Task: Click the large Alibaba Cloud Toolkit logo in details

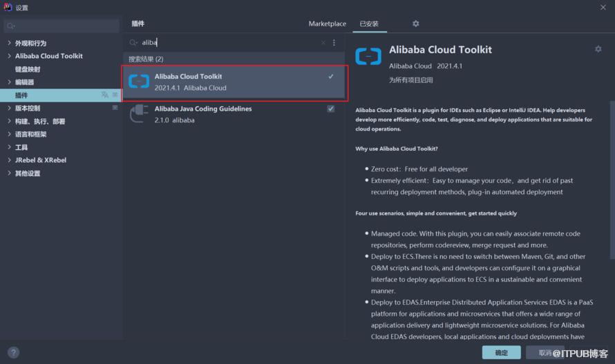Action: (368, 56)
